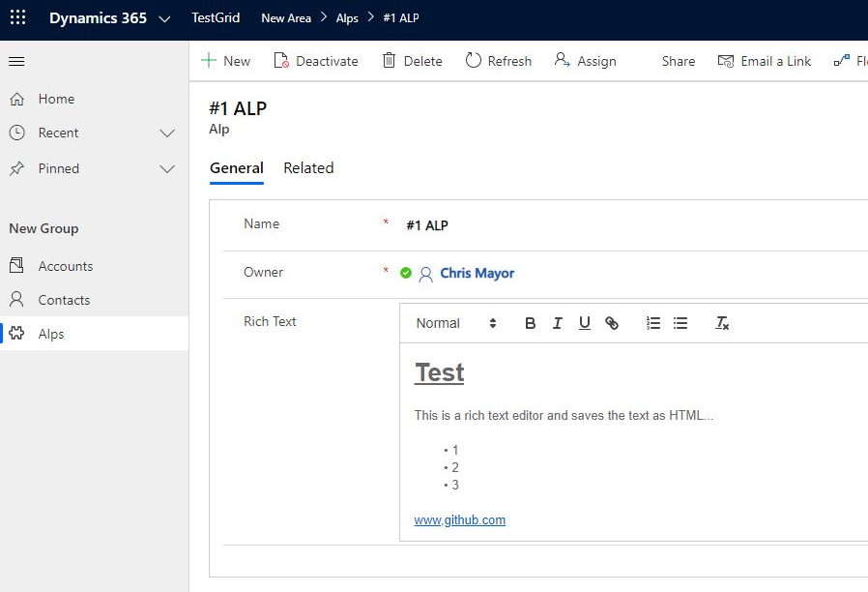
Task: Toggle italic formatting in rich text editor
Action: (x=558, y=323)
